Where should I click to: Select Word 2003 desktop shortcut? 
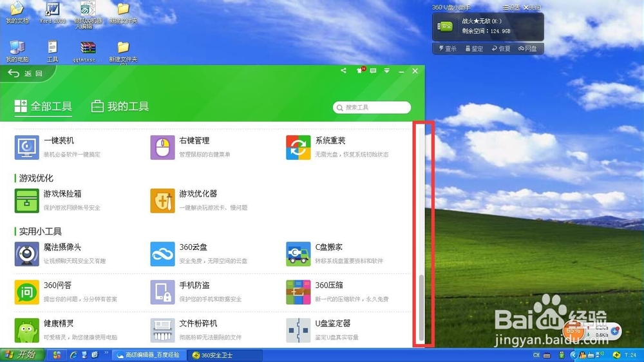[x=53, y=13]
